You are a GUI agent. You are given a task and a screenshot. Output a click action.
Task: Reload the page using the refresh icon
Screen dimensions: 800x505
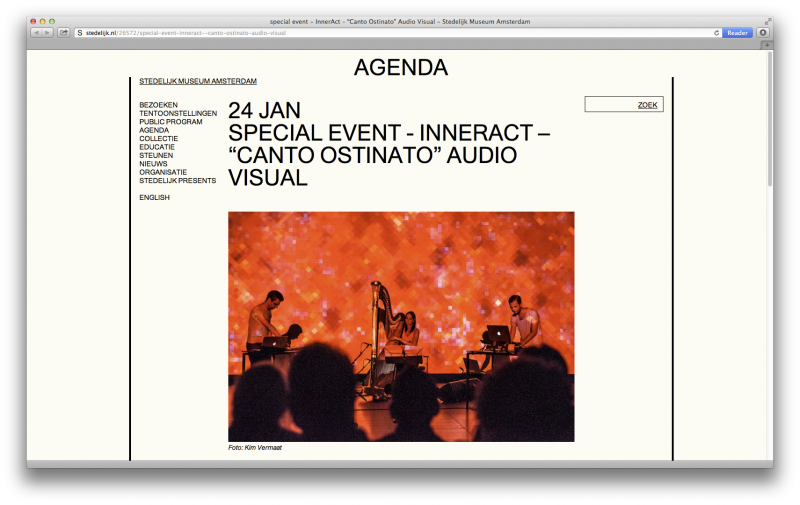point(717,33)
